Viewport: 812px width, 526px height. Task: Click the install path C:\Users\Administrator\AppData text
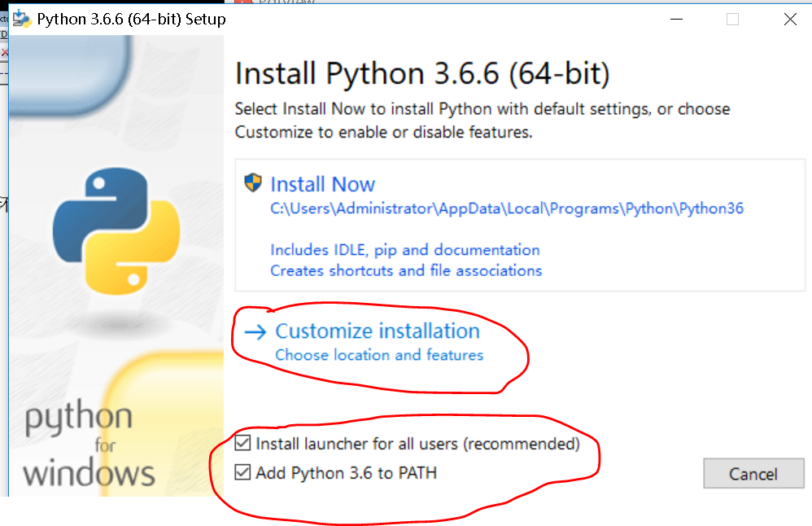(x=507, y=208)
